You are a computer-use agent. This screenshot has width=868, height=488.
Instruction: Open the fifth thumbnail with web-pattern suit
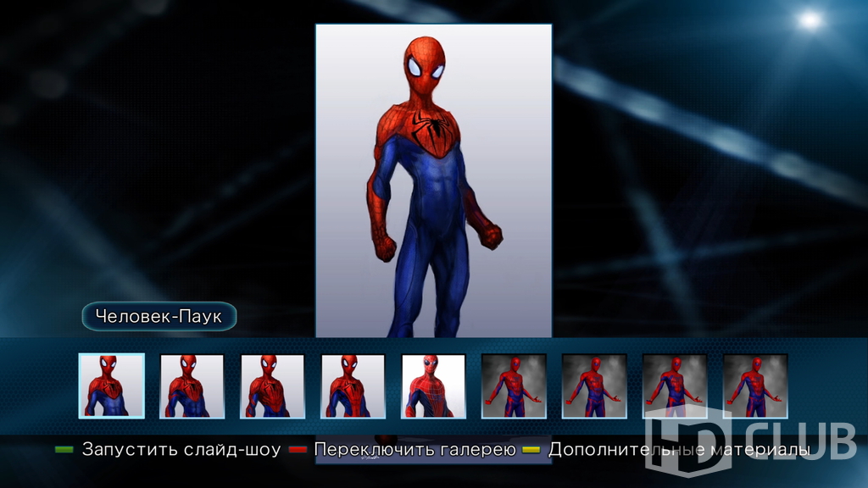click(x=433, y=386)
